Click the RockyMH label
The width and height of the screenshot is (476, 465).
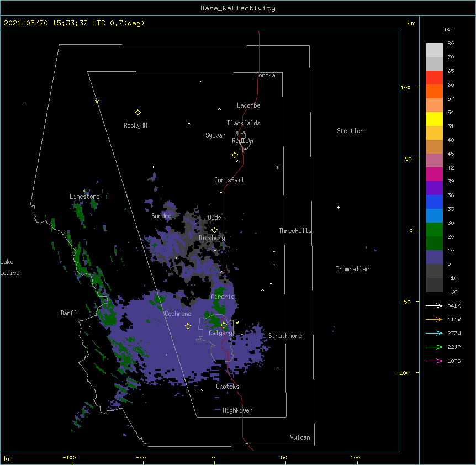tap(135, 125)
